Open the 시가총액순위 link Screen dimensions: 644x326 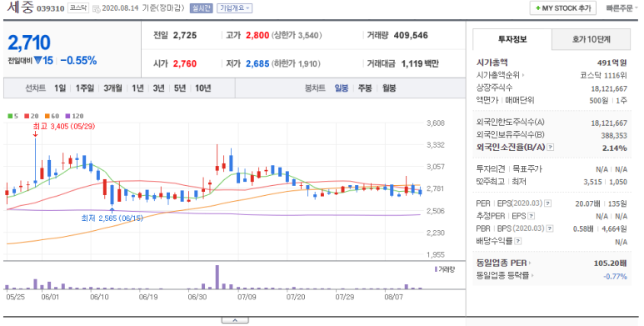[500, 75]
